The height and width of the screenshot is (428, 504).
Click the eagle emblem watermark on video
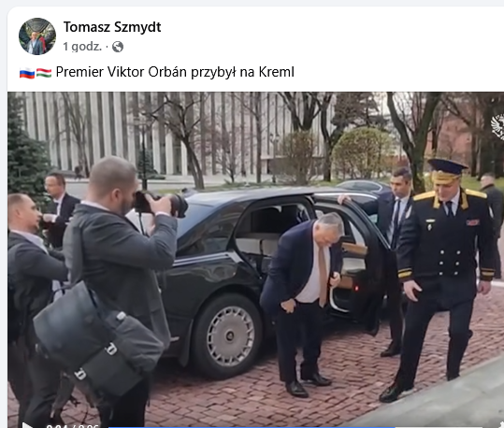pos(497,127)
